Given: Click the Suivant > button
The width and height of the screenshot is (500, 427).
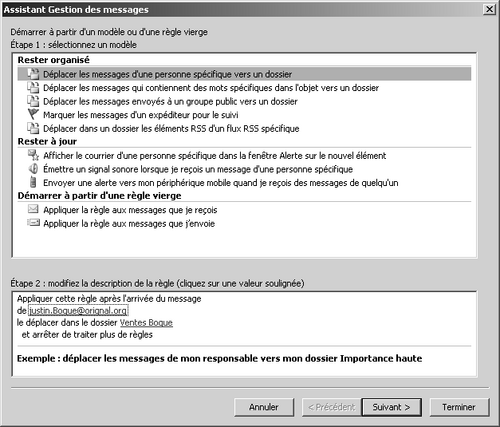Looking at the screenshot, I should (x=391, y=407).
